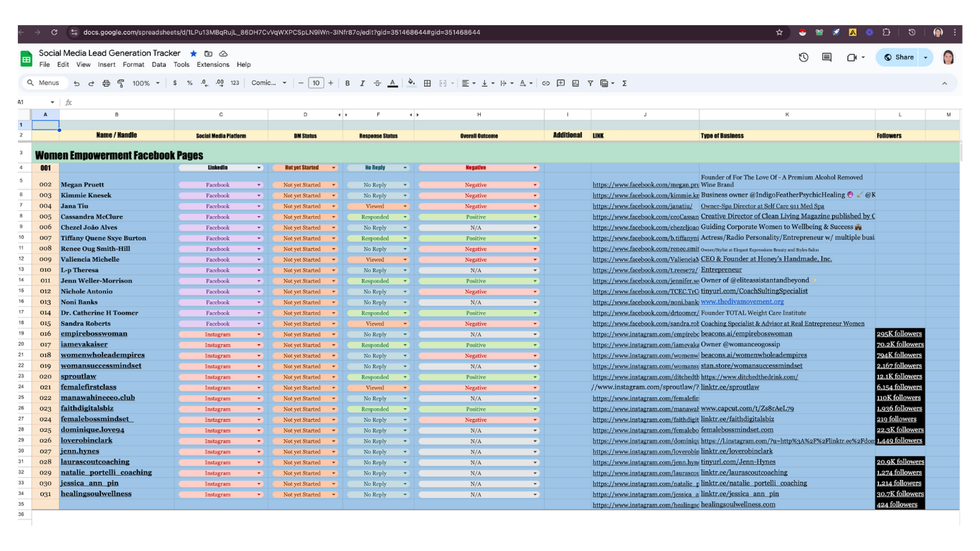Open the File menu

[44, 65]
